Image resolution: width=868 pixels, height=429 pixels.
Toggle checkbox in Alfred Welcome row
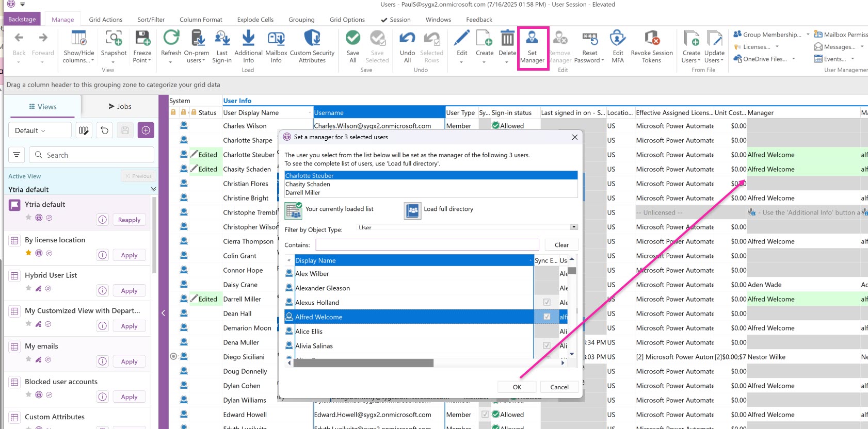(x=546, y=317)
